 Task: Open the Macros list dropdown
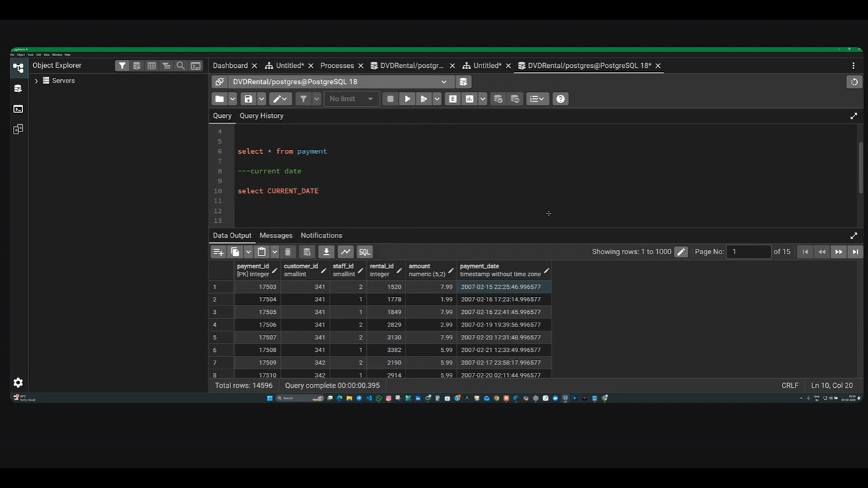[x=537, y=99]
